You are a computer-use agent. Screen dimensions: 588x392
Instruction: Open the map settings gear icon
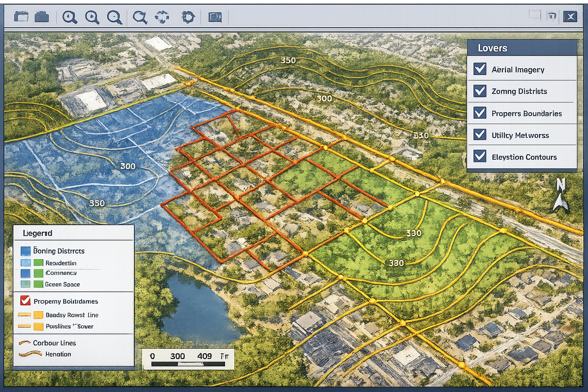pos(187,17)
